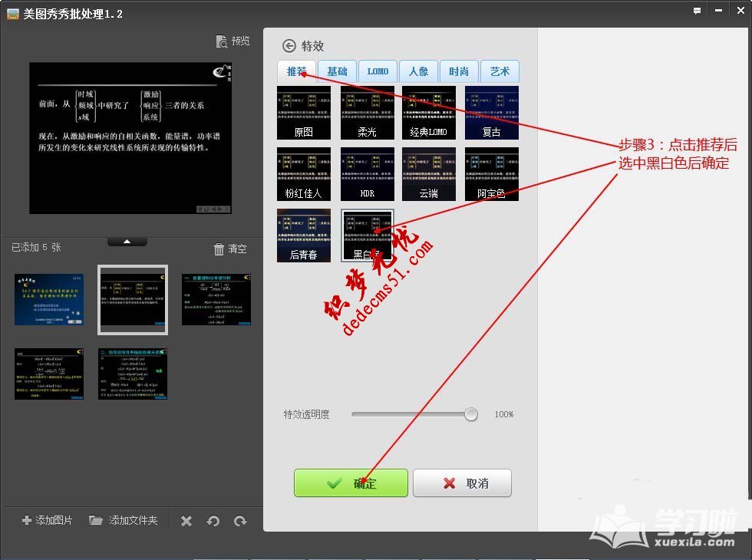Screen dimensions: 752x560
Task: Collapse the added images panel arrow
Action: click(127, 240)
